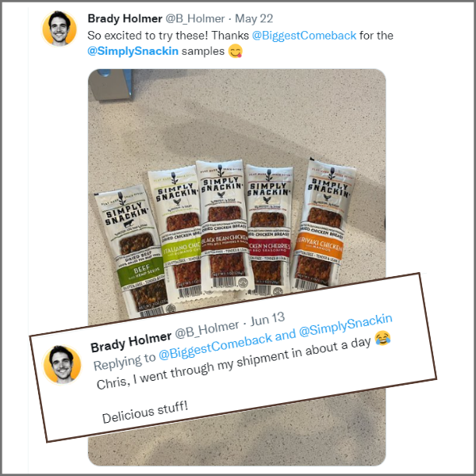
Task: Open @B_Holmer handle in the reply tweet
Action: [x=207, y=328]
